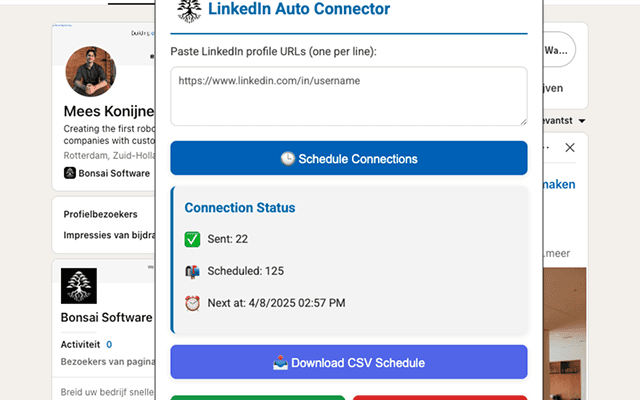Focus the LinkedIn profile URLs text area
The height and width of the screenshot is (400, 640).
pos(349,96)
